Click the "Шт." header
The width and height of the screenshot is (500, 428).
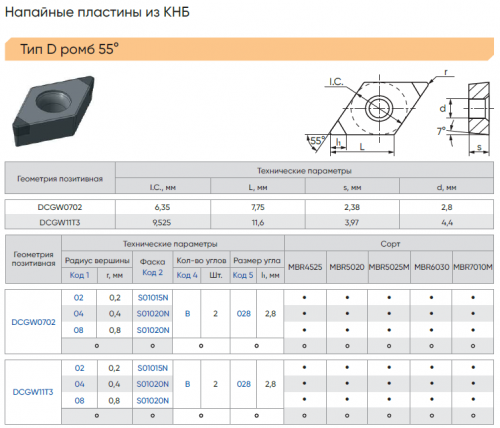(x=215, y=276)
